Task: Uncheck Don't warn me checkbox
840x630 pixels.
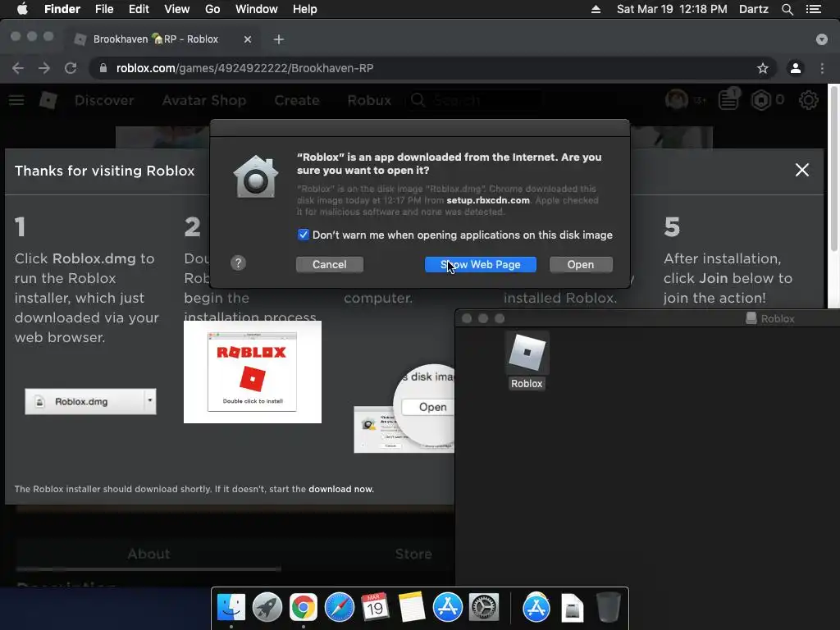Action: [x=304, y=235]
